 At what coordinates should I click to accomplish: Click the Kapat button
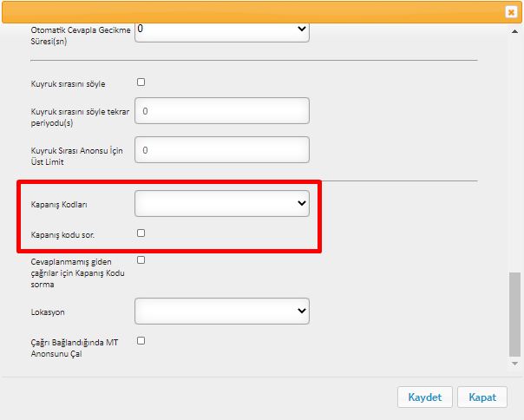pos(482,397)
